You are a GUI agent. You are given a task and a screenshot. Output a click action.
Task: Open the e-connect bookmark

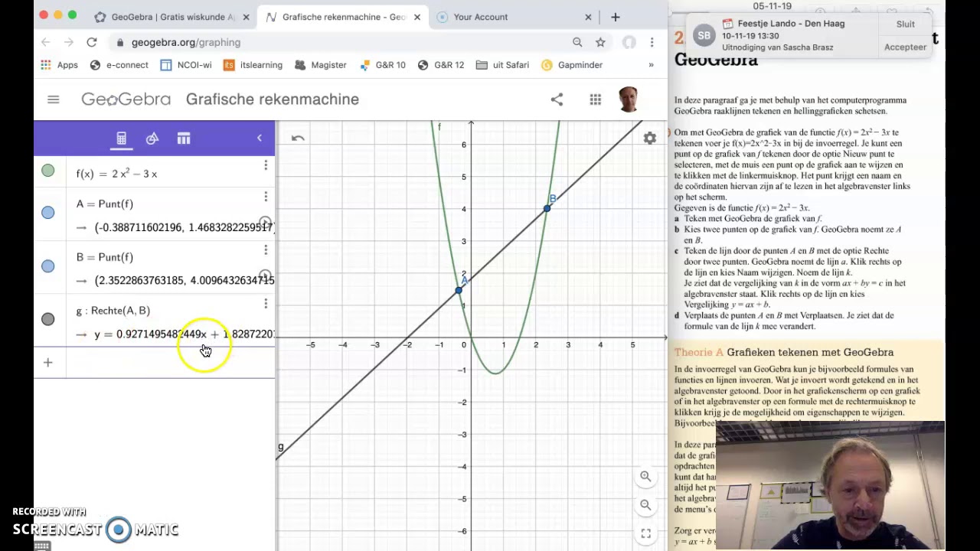coord(119,65)
